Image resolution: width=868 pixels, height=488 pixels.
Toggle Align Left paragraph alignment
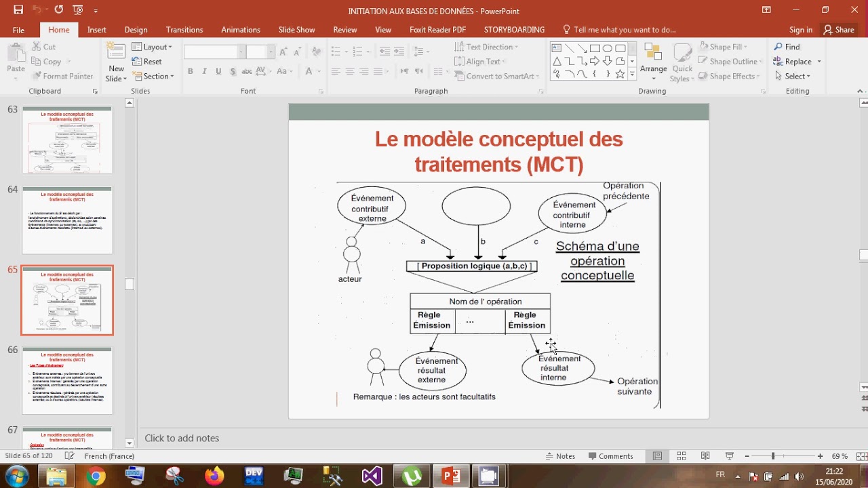335,71
